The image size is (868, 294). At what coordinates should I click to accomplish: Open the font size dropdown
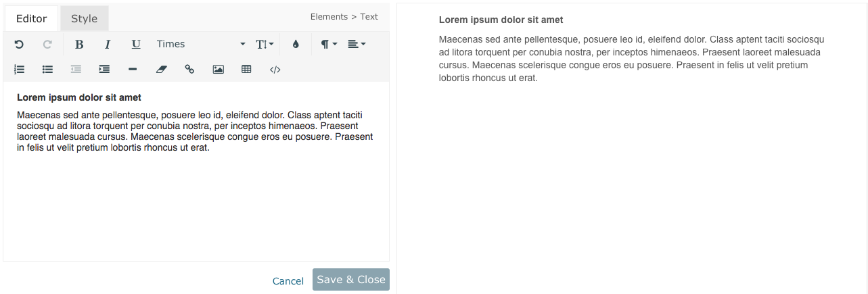(265, 45)
